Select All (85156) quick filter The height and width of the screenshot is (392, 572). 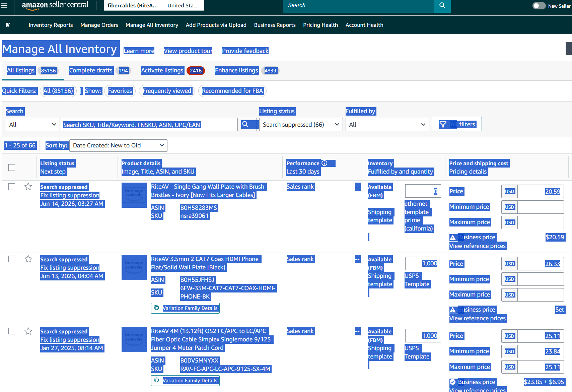click(58, 91)
